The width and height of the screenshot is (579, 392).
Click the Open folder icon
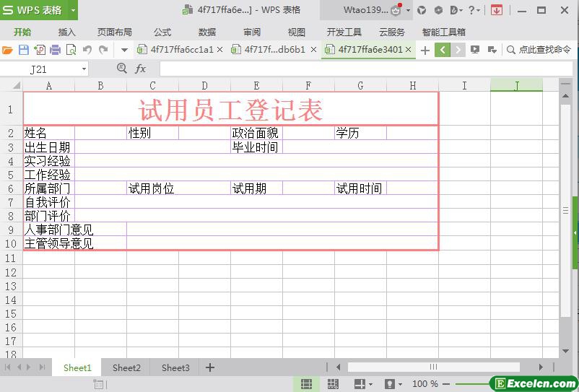click(7, 50)
